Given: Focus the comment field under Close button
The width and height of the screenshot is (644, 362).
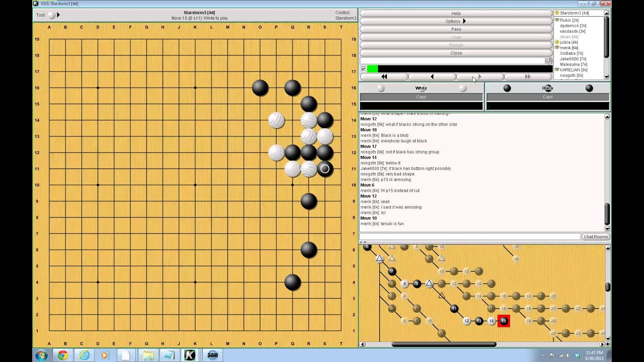Looking at the screenshot, I should (x=452, y=61).
